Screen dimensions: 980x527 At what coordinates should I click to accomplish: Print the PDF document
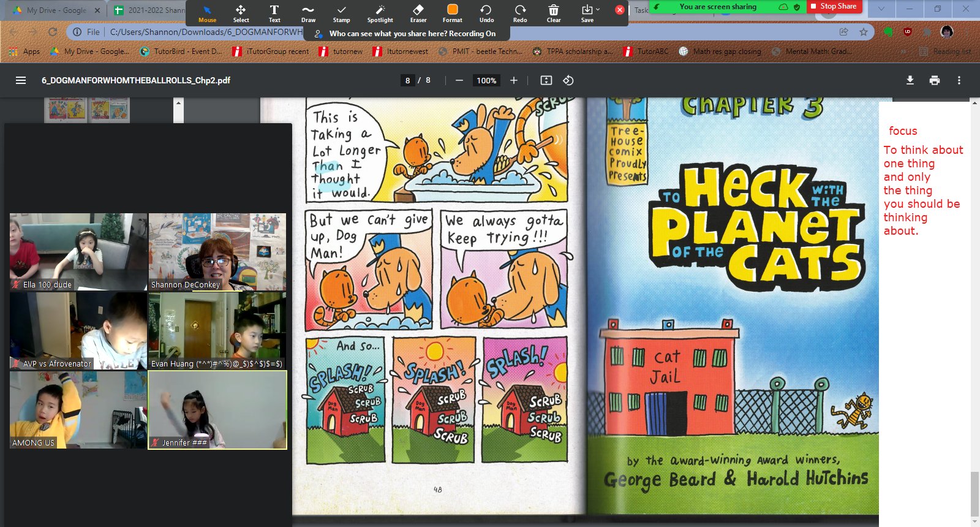click(x=935, y=80)
